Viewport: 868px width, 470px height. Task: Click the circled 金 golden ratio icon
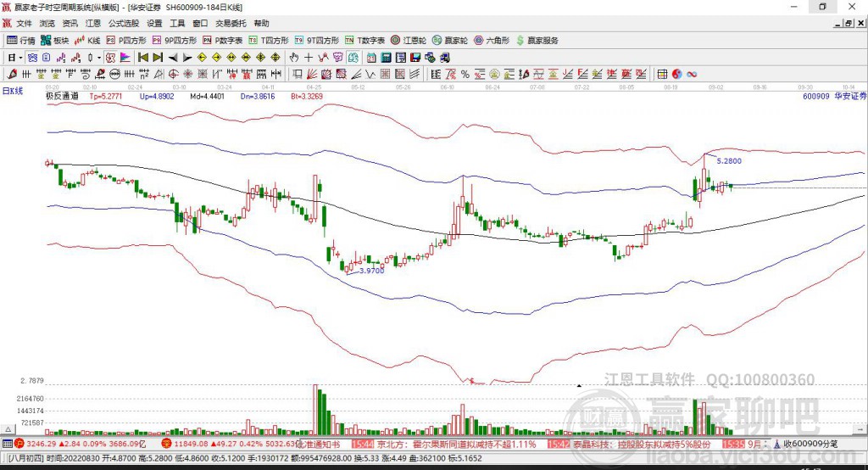coord(494,75)
